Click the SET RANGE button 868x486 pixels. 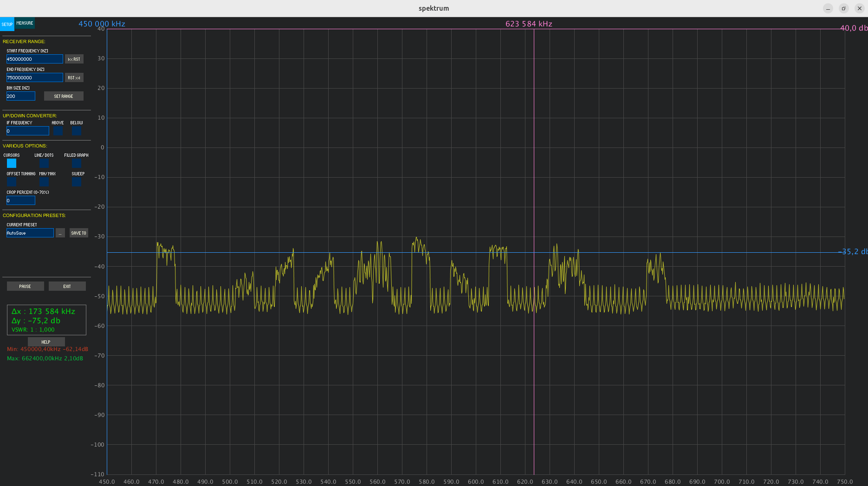point(64,96)
